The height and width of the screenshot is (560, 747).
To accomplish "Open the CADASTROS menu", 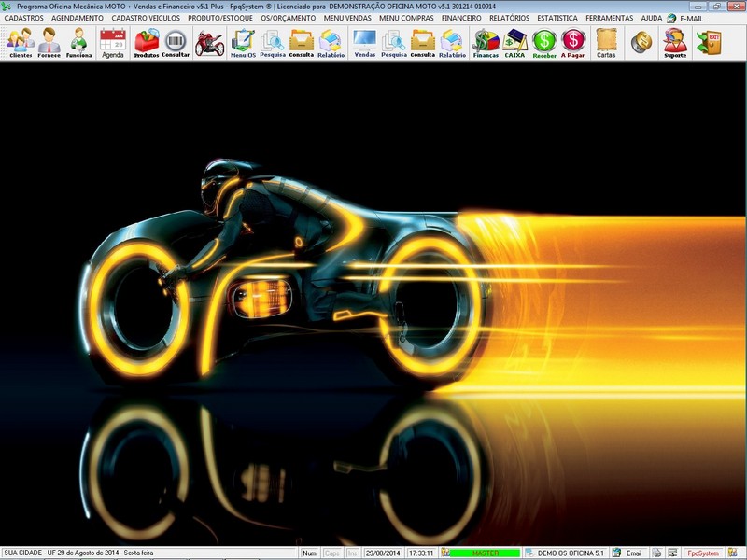I will coord(24,18).
